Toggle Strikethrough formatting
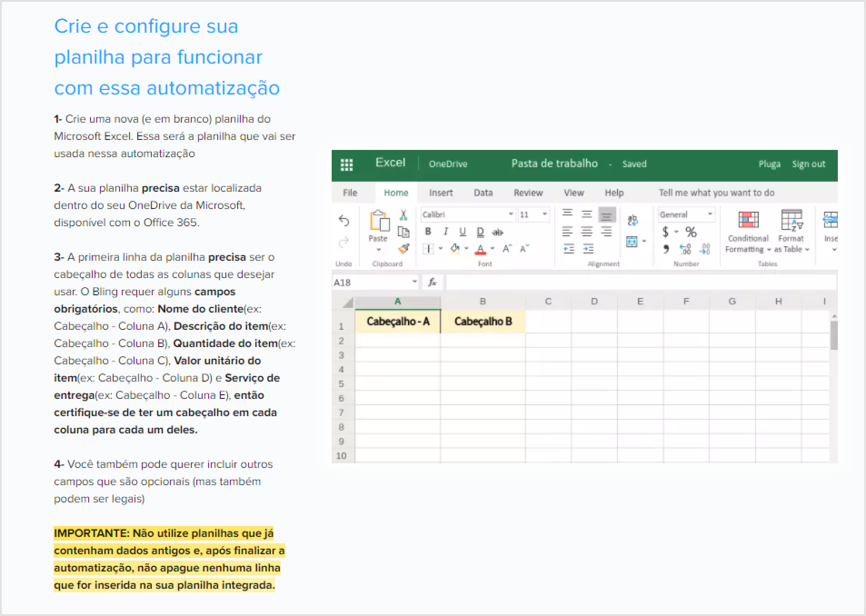 [x=498, y=232]
